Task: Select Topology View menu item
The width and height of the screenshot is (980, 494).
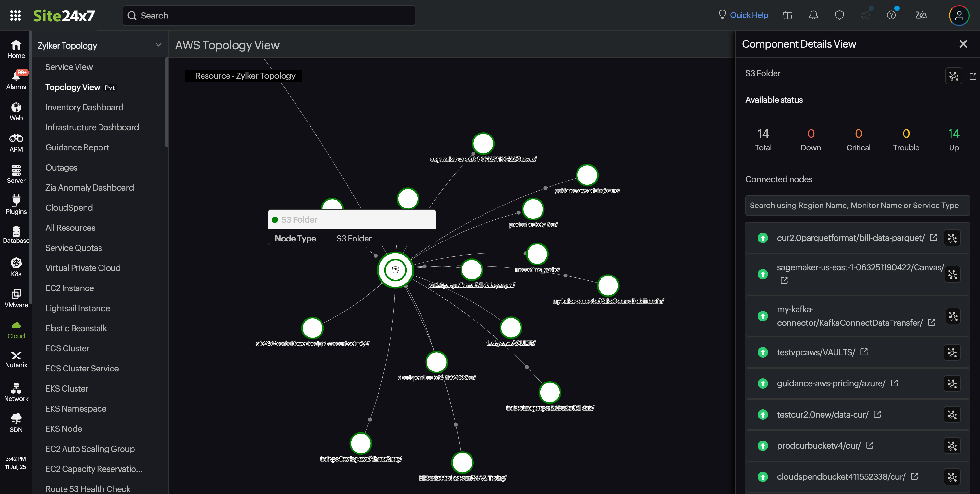Action: point(73,87)
